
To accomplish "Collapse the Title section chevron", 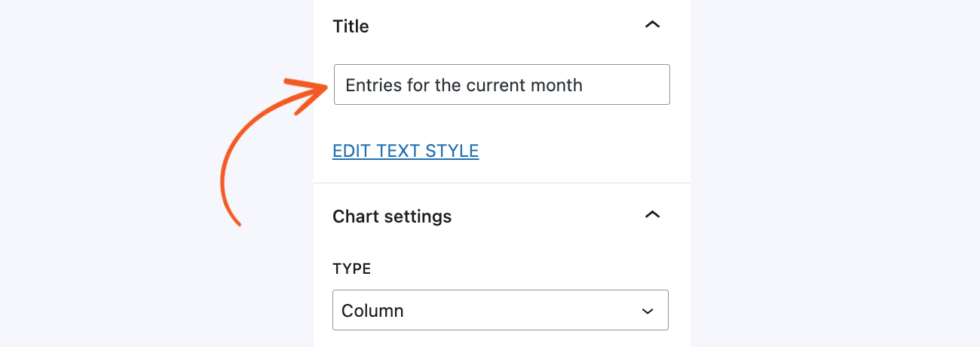I will click(653, 26).
